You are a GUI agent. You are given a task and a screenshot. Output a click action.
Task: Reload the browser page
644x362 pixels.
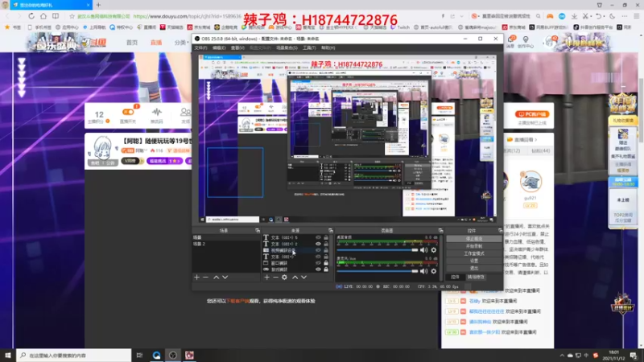pos(31,16)
